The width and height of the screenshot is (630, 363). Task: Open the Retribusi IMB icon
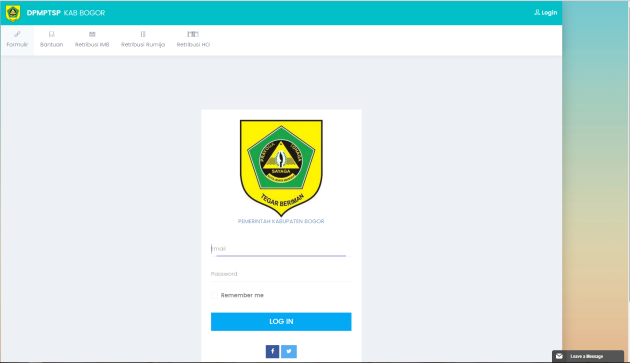92,34
